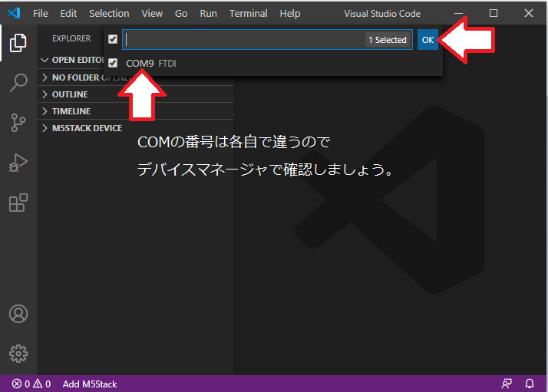Image resolution: width=548 pixels, height=392 pixels.
Task: Click the VS Code logo icon
Action: coord(14,13)
